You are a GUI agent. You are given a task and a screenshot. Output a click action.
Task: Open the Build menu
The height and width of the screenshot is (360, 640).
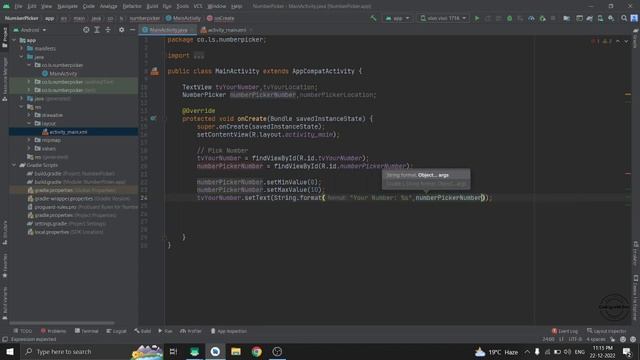click(x=152, y=6)
